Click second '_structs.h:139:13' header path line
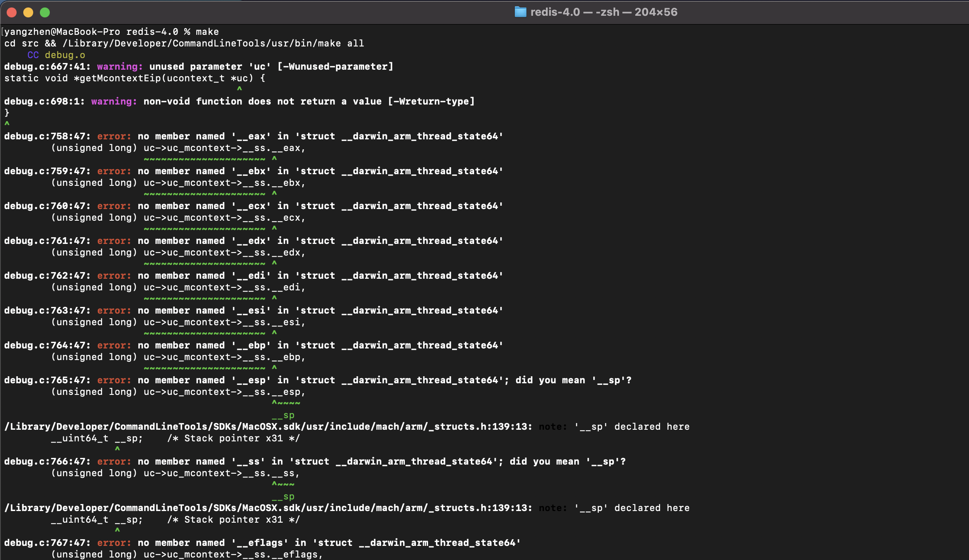Screen dimensions: 969x560 [268, 508]
